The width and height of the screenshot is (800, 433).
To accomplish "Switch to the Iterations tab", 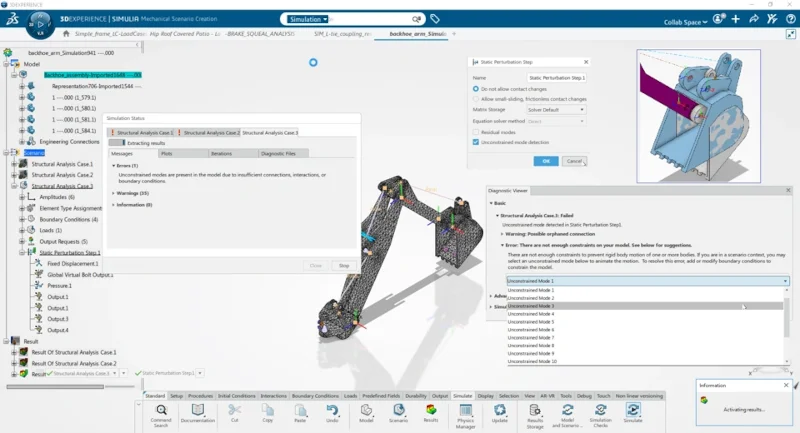I will tap(232, 154).
